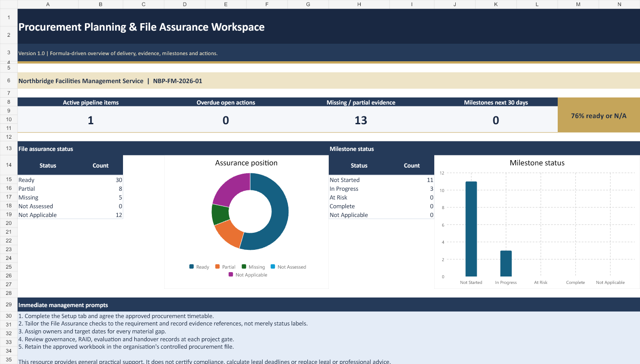The width and height of the screenshot is (640, 364).
Task: Select row 29 header
Action: [9, 304]
